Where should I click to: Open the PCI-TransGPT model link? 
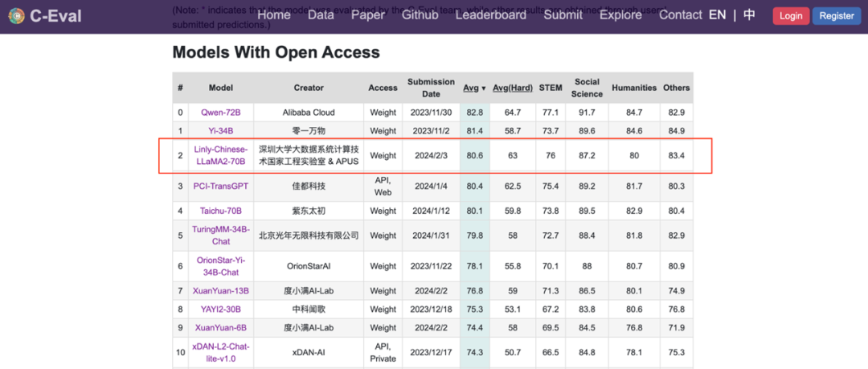point(220,187)
